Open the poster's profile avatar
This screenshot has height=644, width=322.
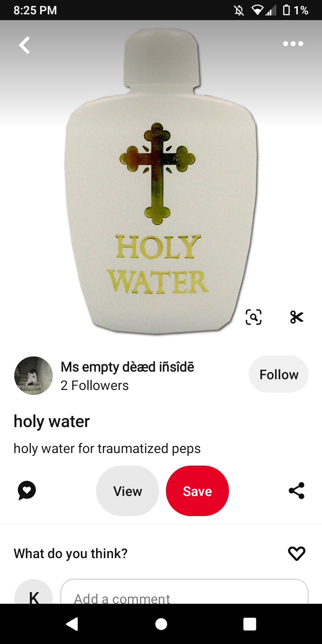[34, 376]
